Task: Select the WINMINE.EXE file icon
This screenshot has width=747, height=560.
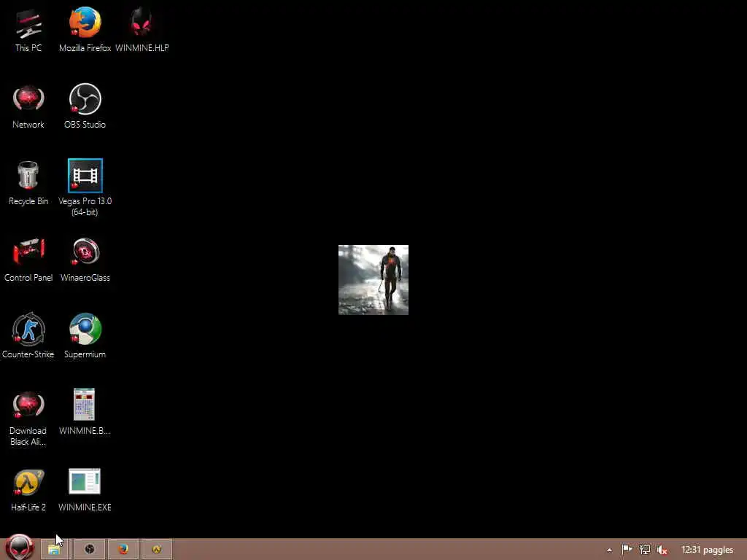Action: coord(85,490)
